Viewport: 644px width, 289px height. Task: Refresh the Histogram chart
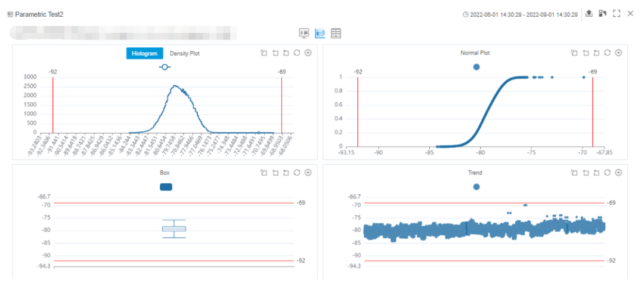click(x=297, y=53)
